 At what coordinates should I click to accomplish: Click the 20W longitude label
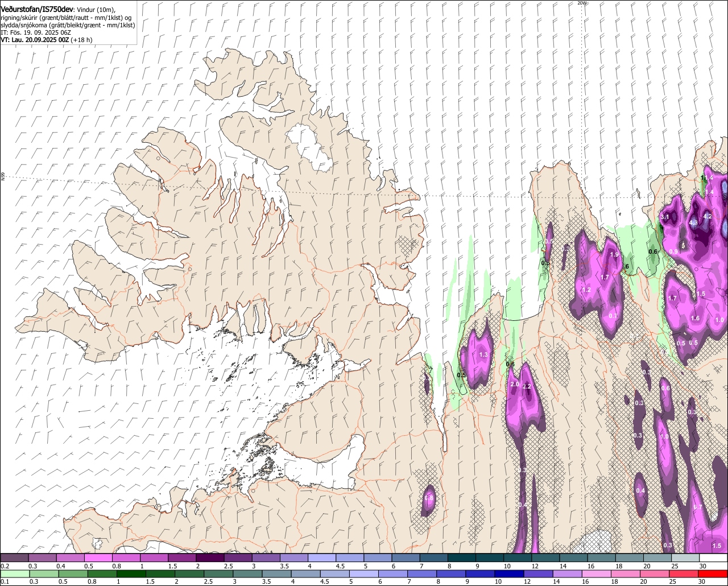coord(581,3)
